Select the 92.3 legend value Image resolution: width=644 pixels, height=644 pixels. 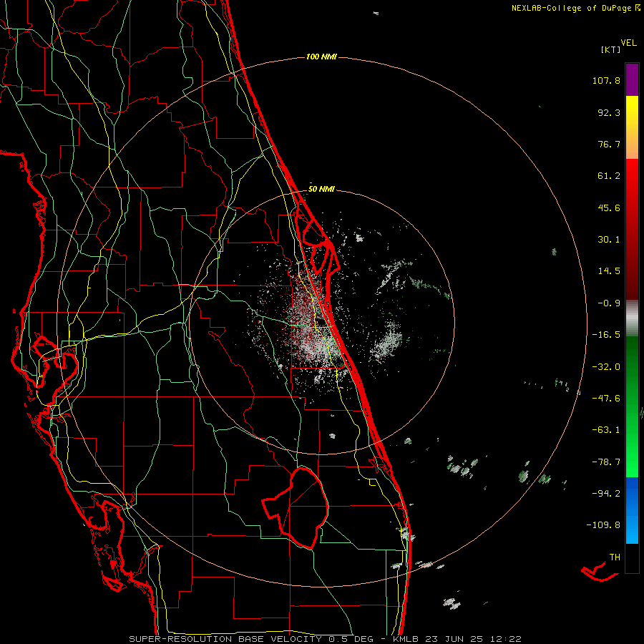pos(609,112)
